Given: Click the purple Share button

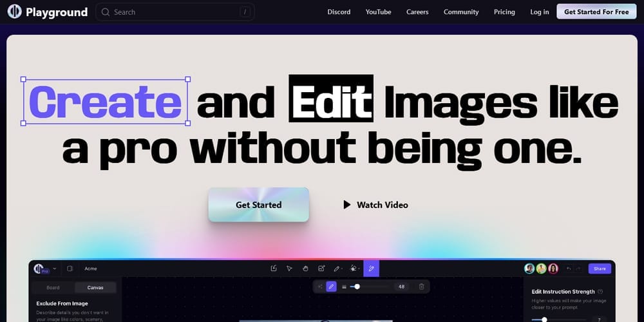Looking at the screenshot, I should [600, 269].
